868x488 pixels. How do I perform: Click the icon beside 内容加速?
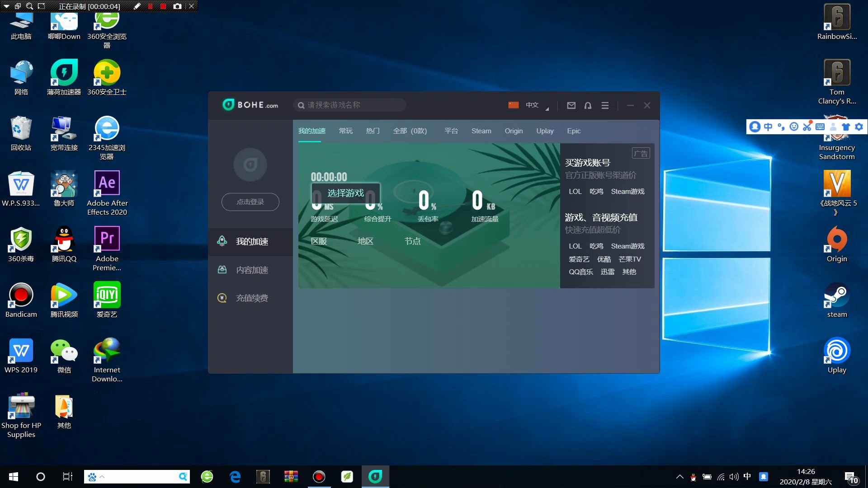(222, 270)
